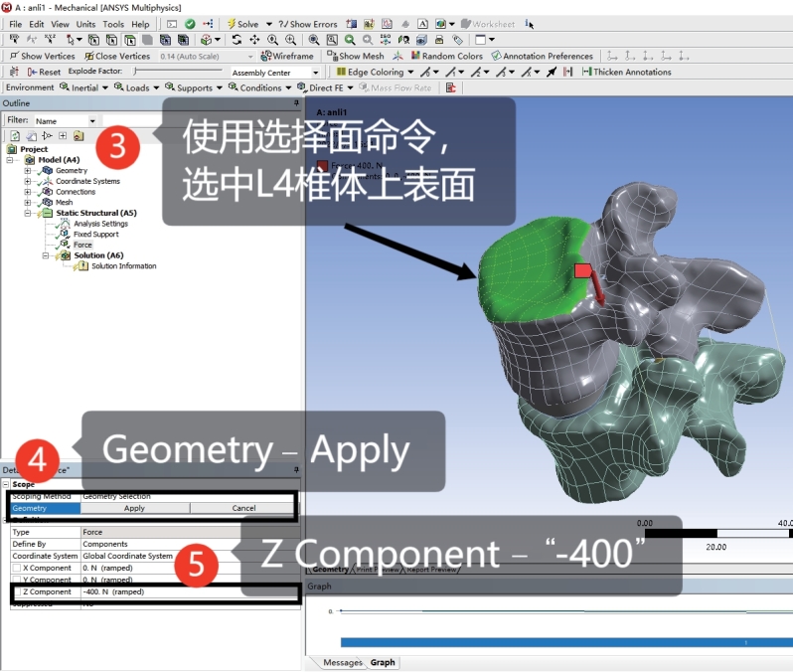Toggle Random Colors

pyautogui.click(x=447, y=56)
